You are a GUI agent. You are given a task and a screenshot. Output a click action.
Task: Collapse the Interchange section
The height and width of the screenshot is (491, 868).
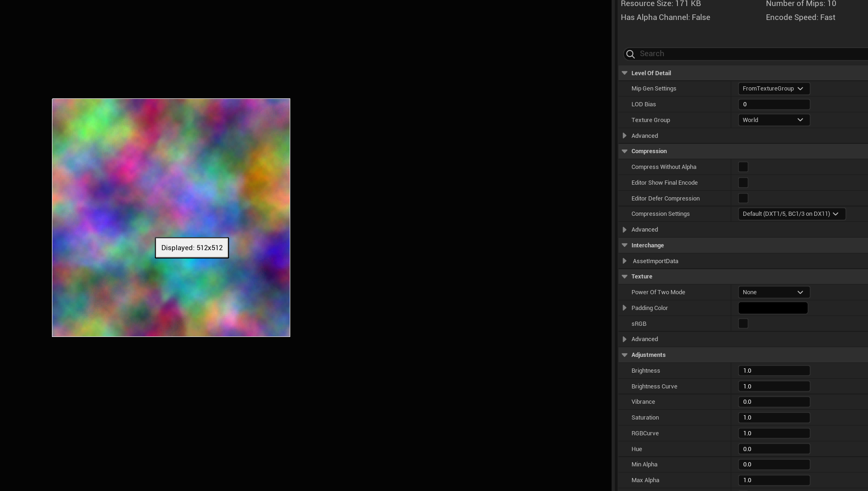click(625, 245)
